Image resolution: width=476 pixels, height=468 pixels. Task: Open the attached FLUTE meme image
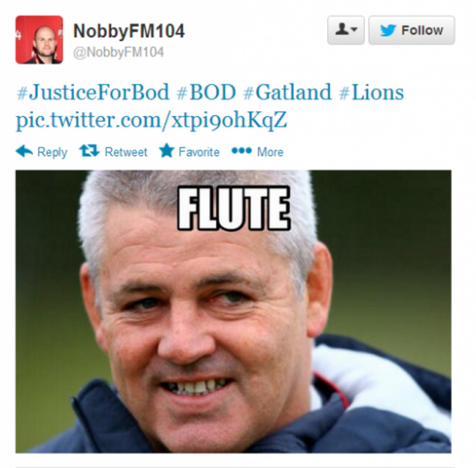(x=234, y=311)
